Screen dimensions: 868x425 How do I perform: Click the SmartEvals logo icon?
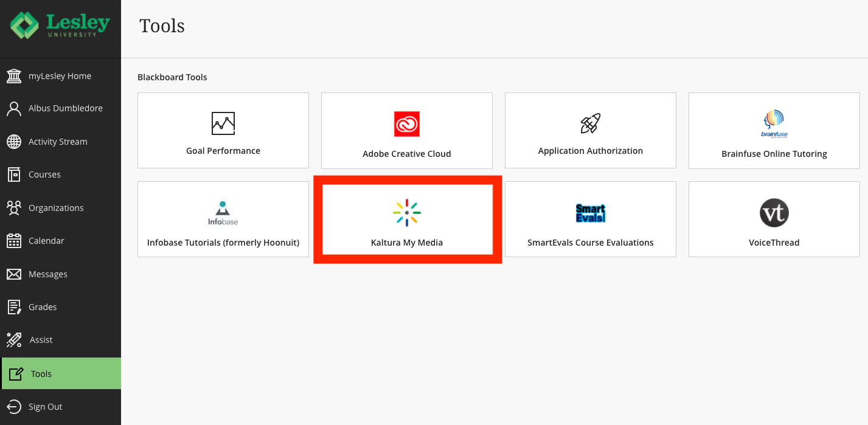coord(591,213)
